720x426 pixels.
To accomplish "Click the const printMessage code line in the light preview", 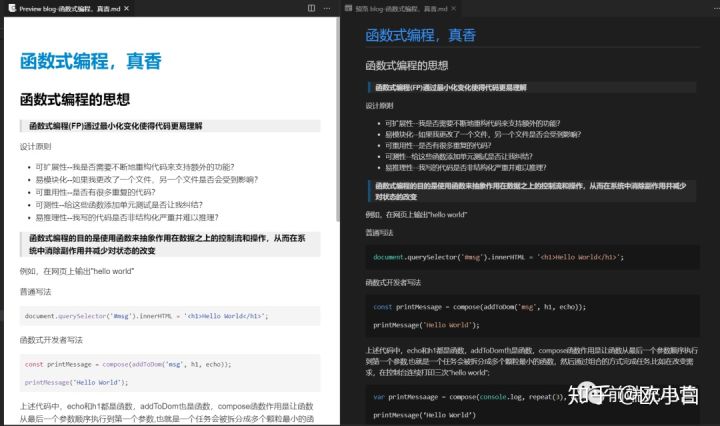I will tap(128, 364).
